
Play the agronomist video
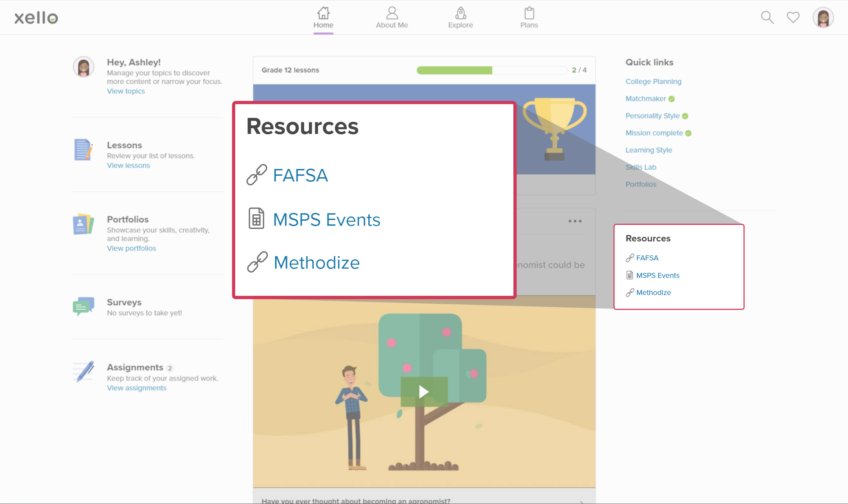click(424, 392)
